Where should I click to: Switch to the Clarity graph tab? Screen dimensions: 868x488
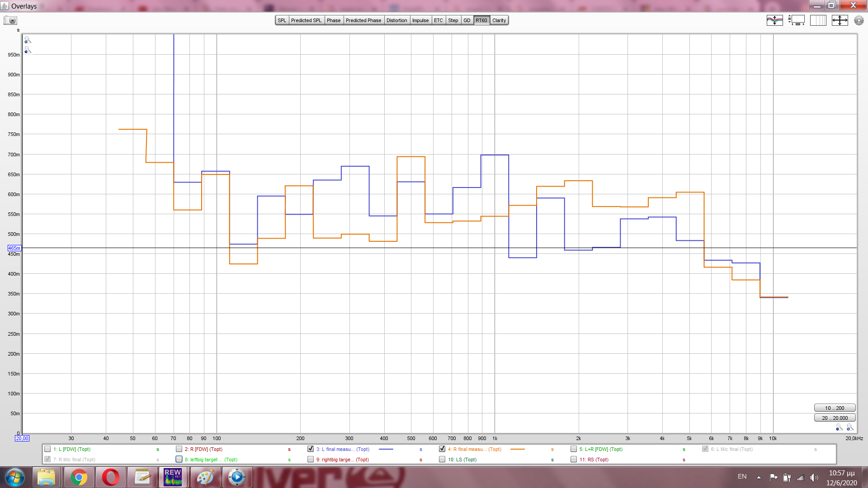[499, 20]
